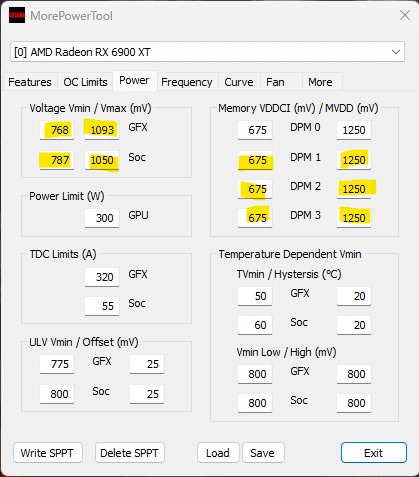Click the MorePowerTool app icon in title bar
Screen dimensions: 419x477
click(x=17, y=15)
